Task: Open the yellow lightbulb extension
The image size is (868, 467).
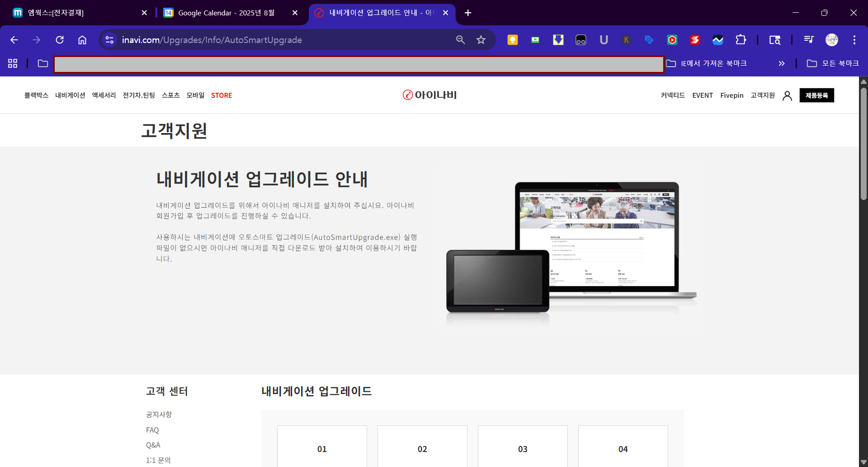Action: (x=513, y=40)
